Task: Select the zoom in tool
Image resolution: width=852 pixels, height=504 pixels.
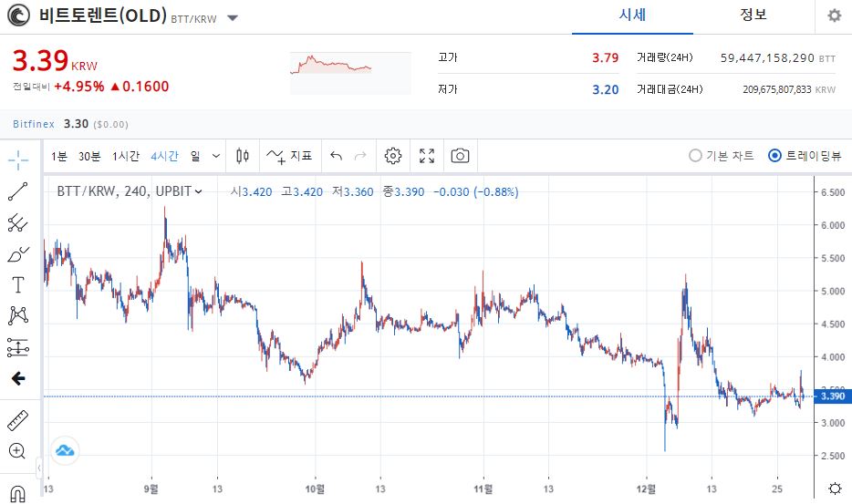Action: pos(17,451)
